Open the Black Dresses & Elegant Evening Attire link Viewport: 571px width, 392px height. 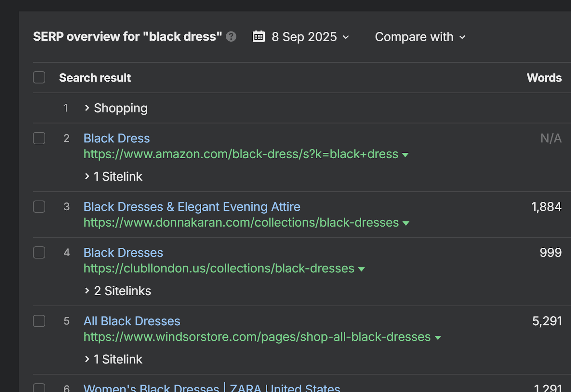[x=192, y=207]
